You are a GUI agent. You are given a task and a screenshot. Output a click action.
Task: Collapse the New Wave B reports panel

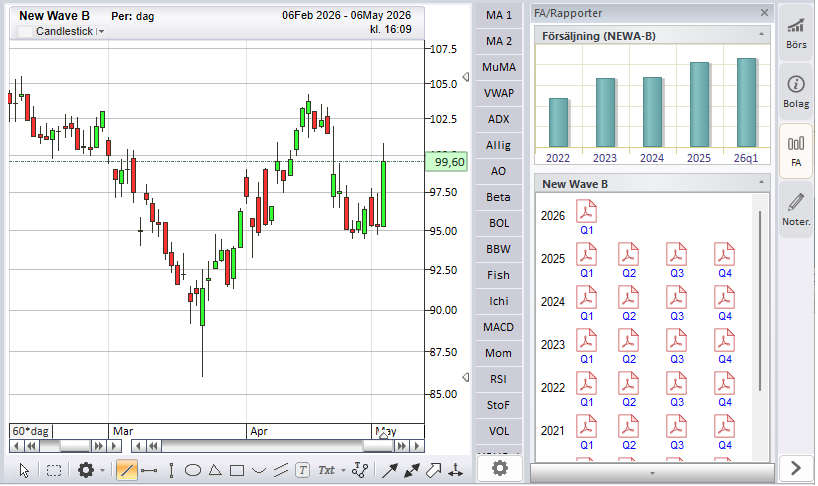(x=761, y=184)
